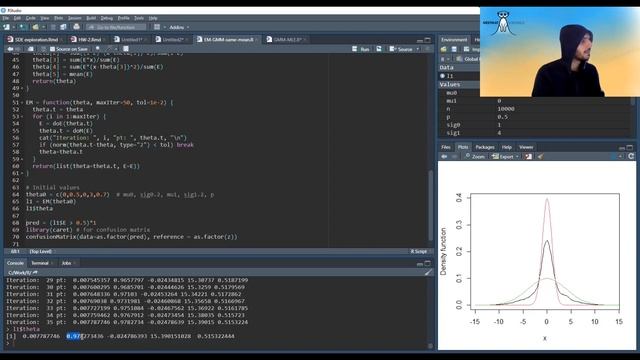
Task: Open the R Script file type selector
Action: (420, 251)
